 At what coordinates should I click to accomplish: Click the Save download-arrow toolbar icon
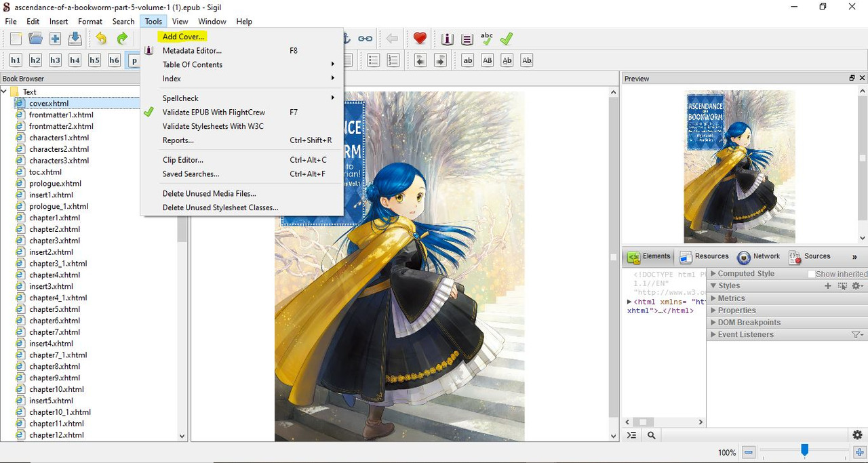point(75,39)
